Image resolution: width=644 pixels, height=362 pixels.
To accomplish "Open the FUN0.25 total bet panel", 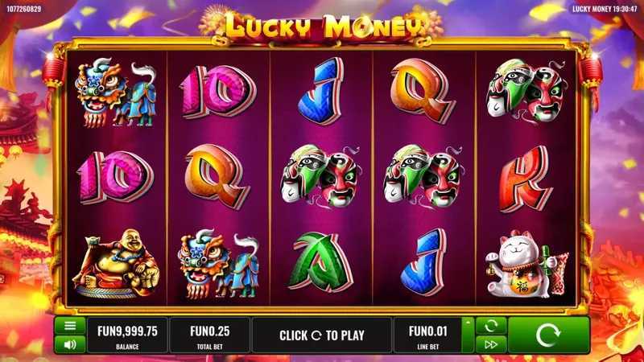I will 210,335.
